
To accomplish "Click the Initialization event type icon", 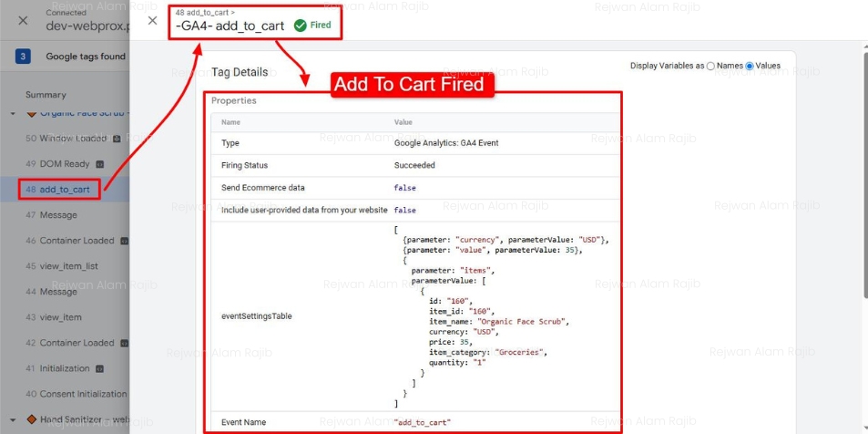I will [98, 368].
